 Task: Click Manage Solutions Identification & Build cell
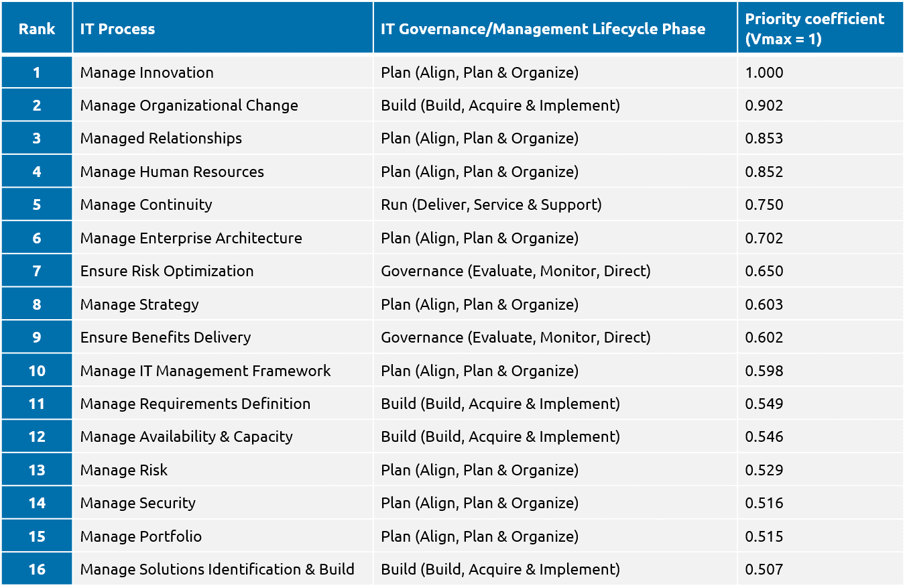[x=217, y=569]
